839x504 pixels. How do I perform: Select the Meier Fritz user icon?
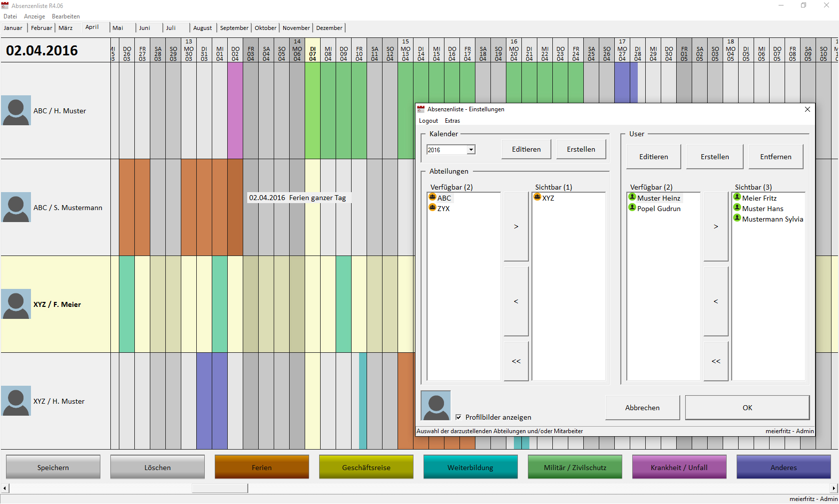click(737, 198)
